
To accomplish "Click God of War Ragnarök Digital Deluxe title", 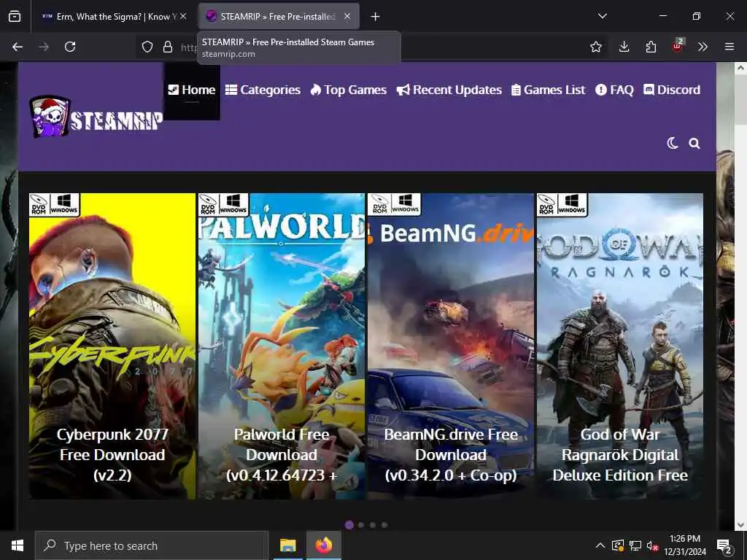I will (x=620, y=455).
